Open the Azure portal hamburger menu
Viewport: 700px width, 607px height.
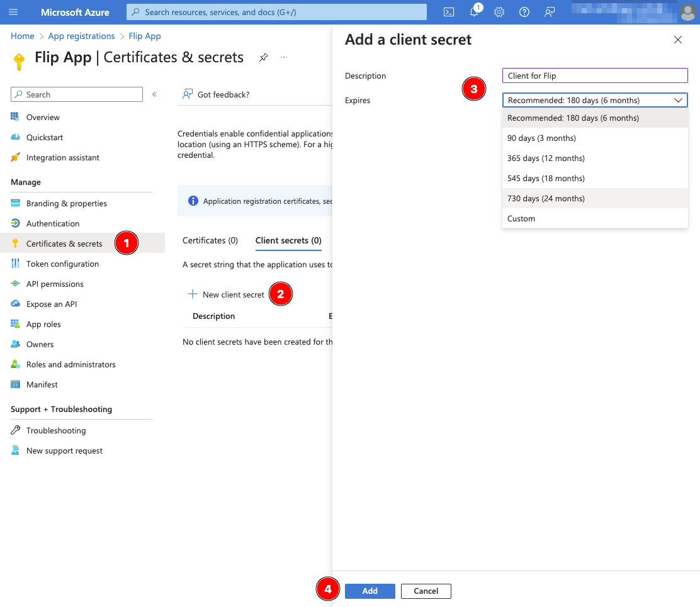pos(13,12)
